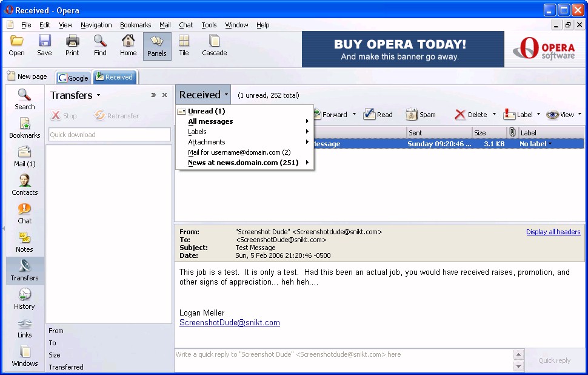Click the Buy Opera Today banner
The height and width of the screenshot is (375, 588).
pos(403,49)
